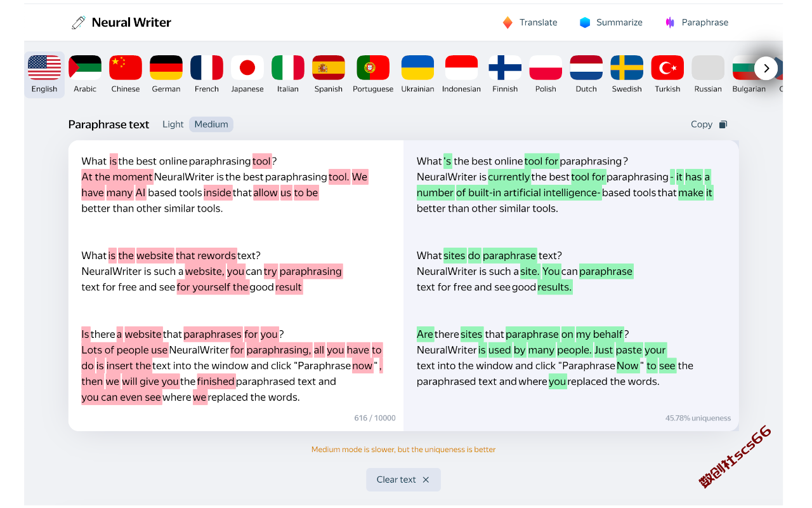Viewport: 812px width, 508px height.
Task: Open the Paraphrase tab
Action: tap(697, 22)
